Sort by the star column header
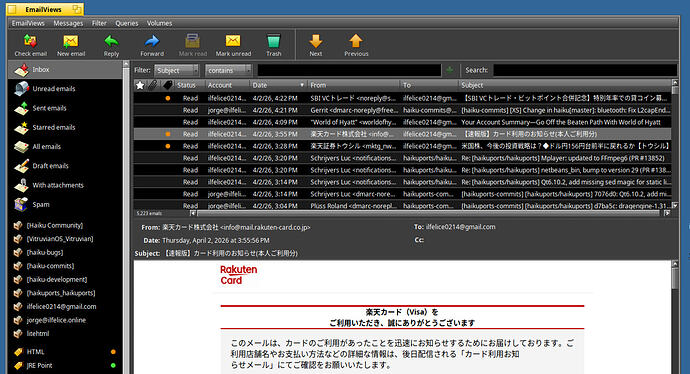 click(x=140, y=85)
